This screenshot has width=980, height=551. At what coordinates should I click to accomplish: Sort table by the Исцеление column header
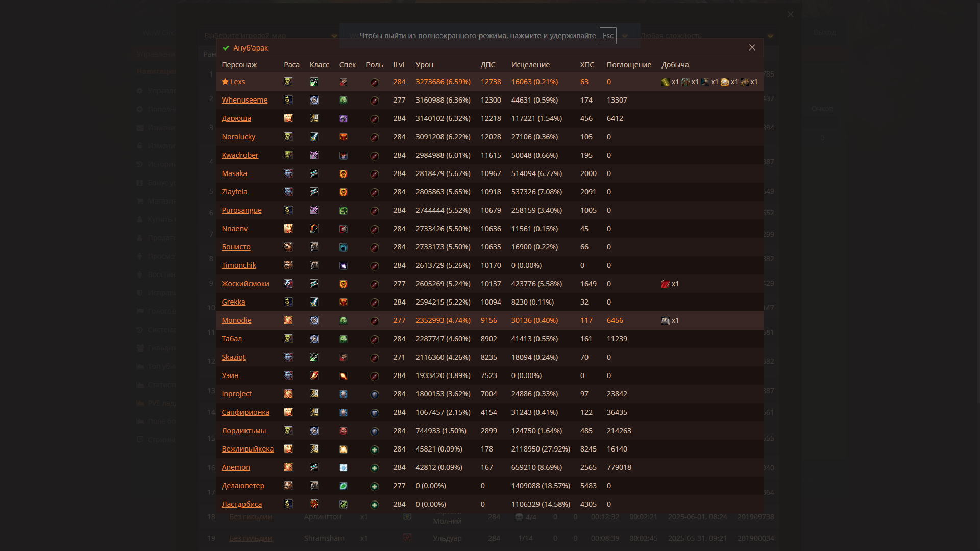(530, 65)
